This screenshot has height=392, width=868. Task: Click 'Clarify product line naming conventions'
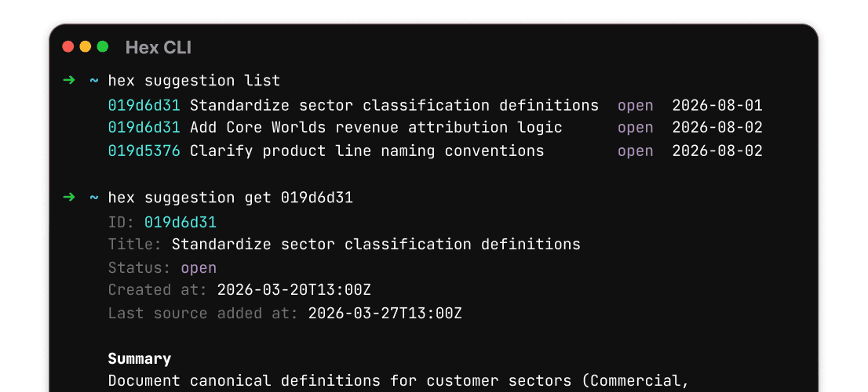(x=367, y=151)
